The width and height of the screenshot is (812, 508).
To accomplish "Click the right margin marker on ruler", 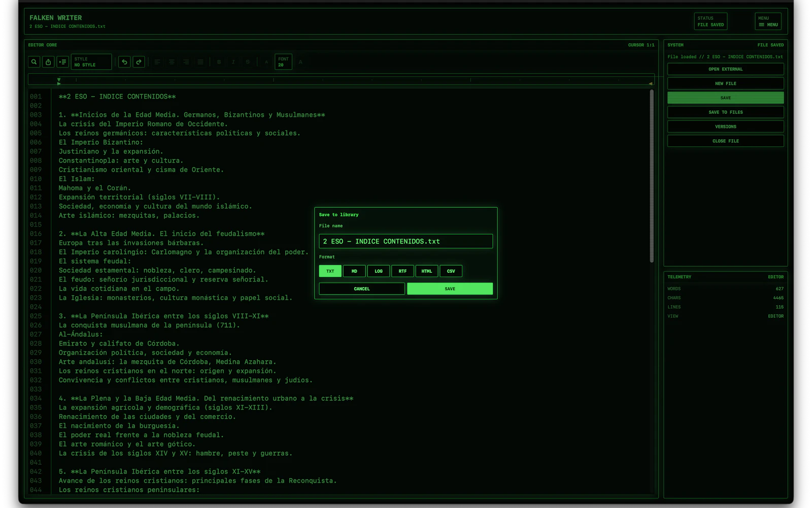I will click(x=650, y=83).
